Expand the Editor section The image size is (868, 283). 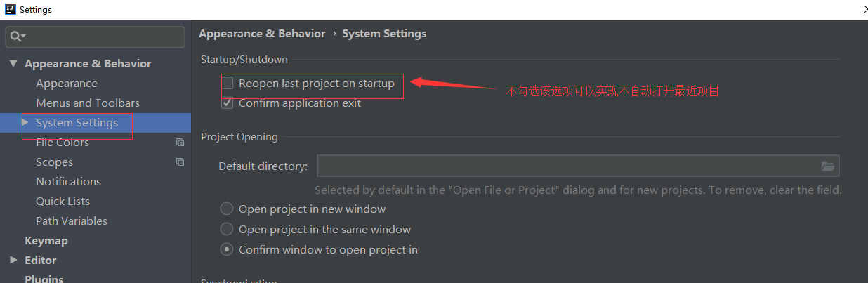[13, 260]
